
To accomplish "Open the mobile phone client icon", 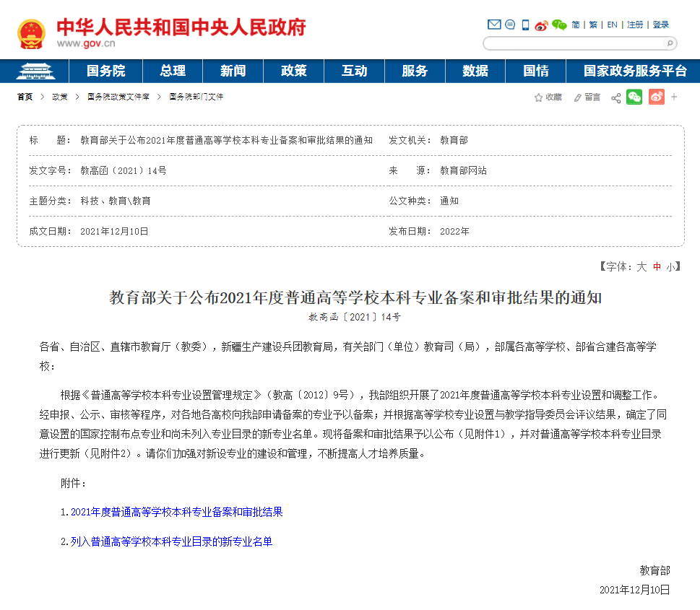I will pyautogui.click(x=526, y=25).
